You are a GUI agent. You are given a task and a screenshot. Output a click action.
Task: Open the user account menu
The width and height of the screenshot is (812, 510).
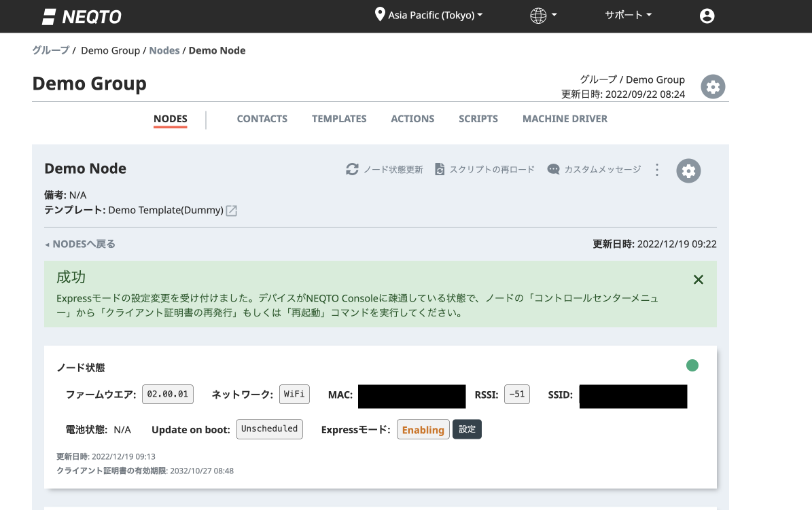pos(707,15)
